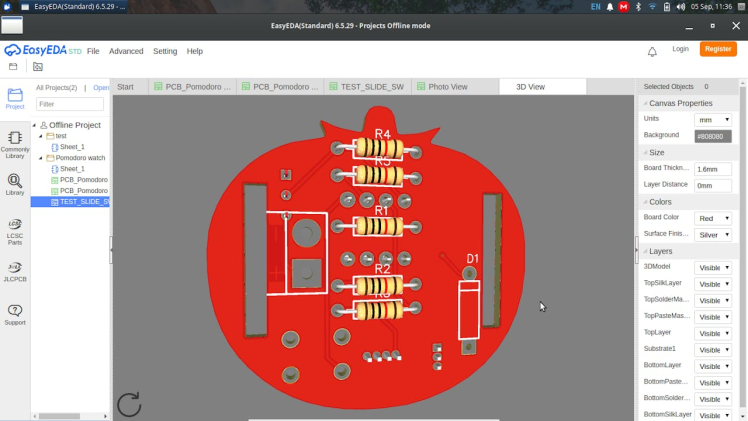Switch to the Photo View tab

click(447, 87)
